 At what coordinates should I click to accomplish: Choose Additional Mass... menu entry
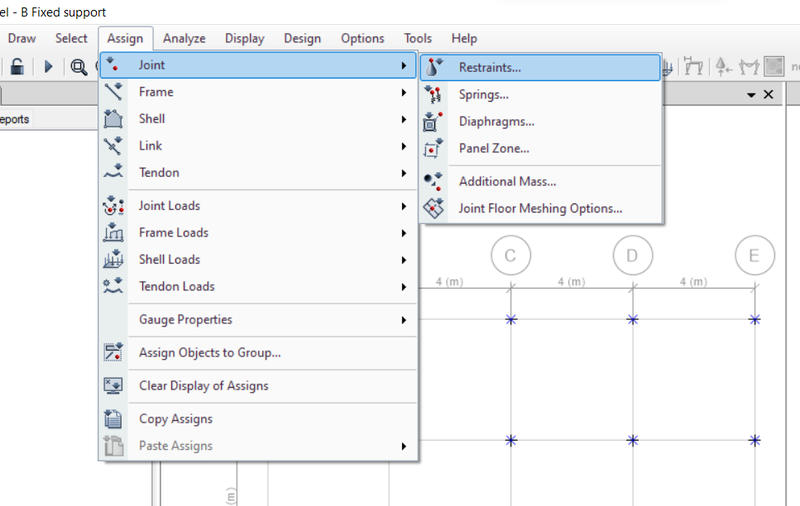[540, 182]
